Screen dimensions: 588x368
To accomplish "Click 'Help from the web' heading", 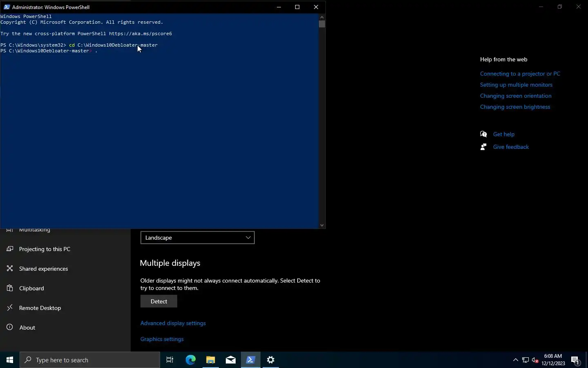I will pos(503,59).
